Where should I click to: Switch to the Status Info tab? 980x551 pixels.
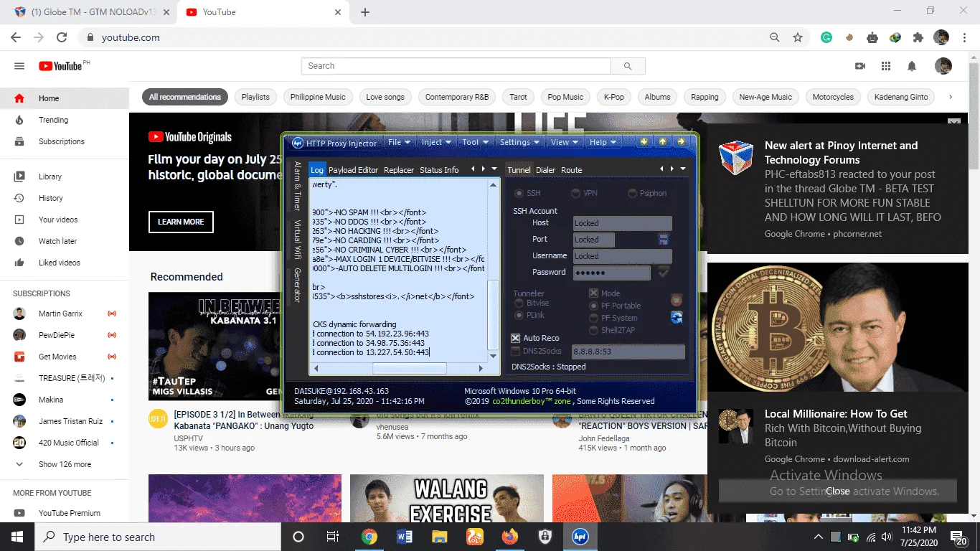pyautogui.click(x=439, y=170)
